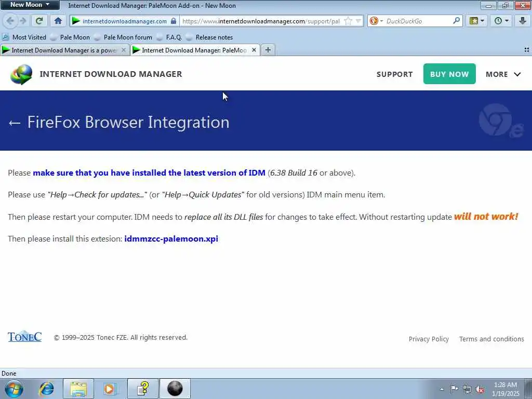
Task: Click the back arrow beside FireFox Browser Integration
Action: point(15,123)
